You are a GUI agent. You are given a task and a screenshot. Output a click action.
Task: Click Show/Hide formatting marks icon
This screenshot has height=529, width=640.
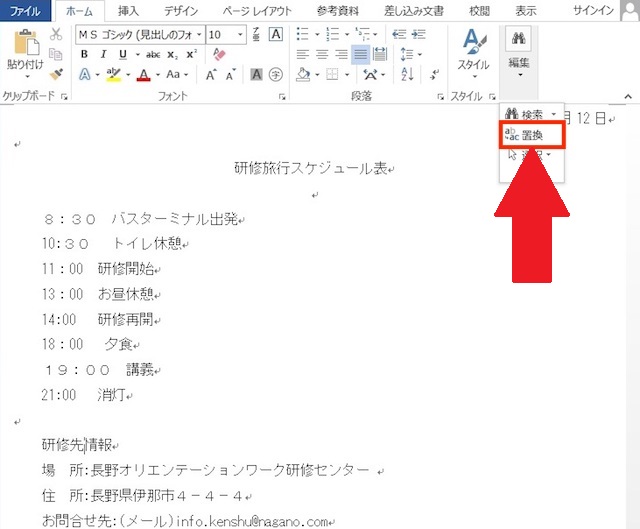pyautogui.click(x=434, y=75)
